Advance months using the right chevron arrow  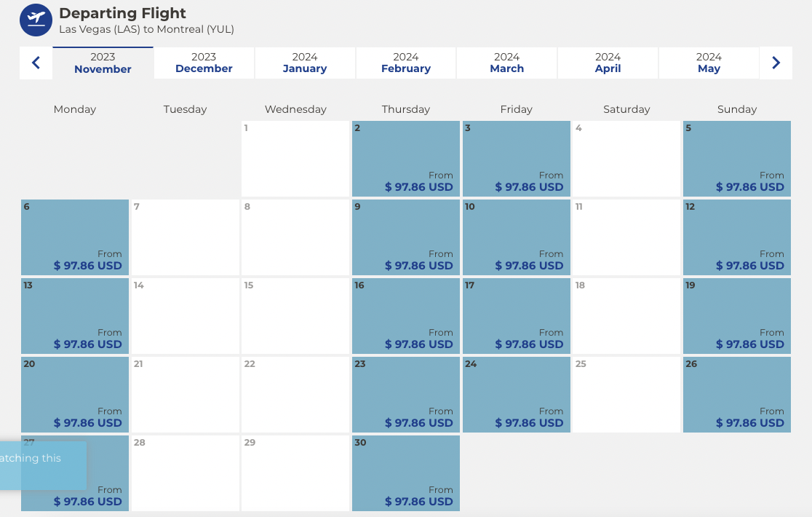point(776,63)
